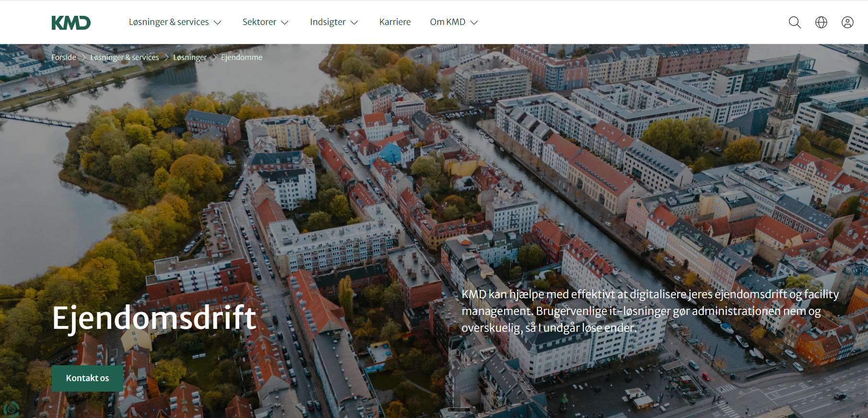Expand the chevron arrow beside Indsigter
The height and width of the screenshot is (418, 868).
click(354, 23)
